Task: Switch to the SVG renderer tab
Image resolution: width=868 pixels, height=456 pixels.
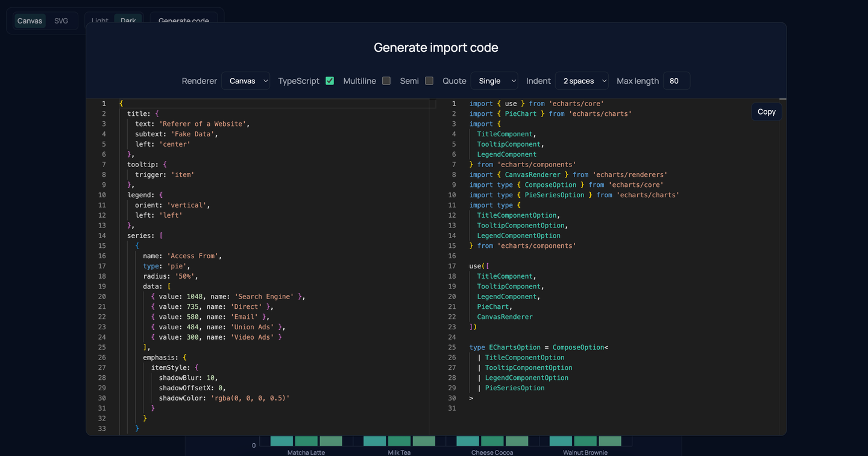Action: 61,20
